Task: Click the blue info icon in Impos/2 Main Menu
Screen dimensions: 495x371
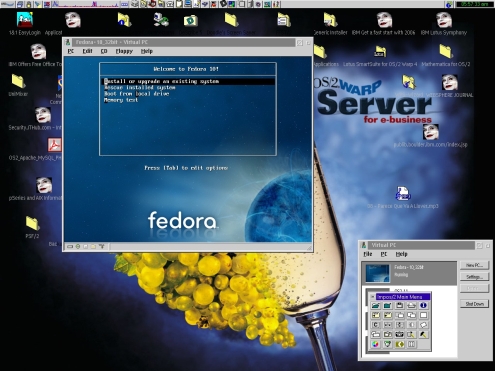Action: 423,305
